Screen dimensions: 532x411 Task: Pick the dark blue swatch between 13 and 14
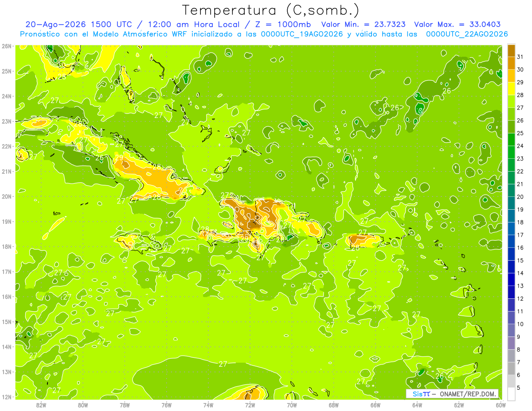coord(512,279)
